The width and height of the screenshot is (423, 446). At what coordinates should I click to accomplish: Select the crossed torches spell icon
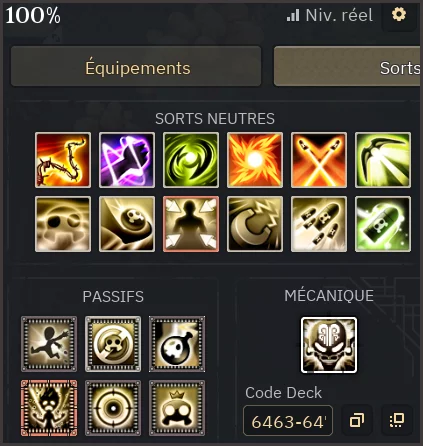[319, 160]
